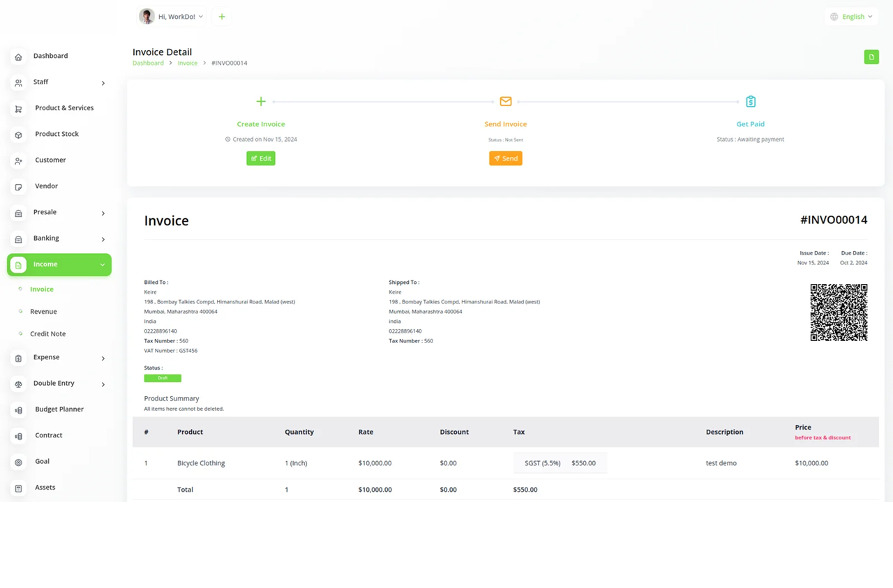This screenshot has height=588, width=893.
Task: Select Credit Note in sidebar
Action: 47,334
